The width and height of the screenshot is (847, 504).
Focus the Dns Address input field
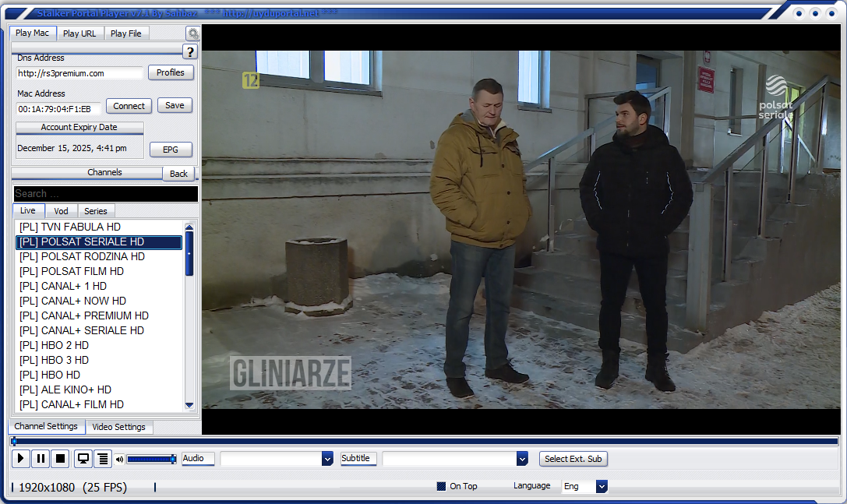pos(79,73)
